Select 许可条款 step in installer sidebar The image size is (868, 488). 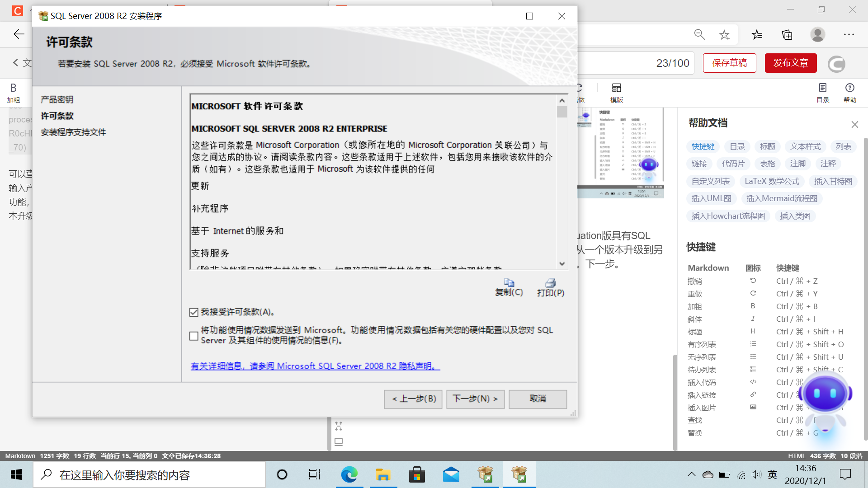pos(57,116)
